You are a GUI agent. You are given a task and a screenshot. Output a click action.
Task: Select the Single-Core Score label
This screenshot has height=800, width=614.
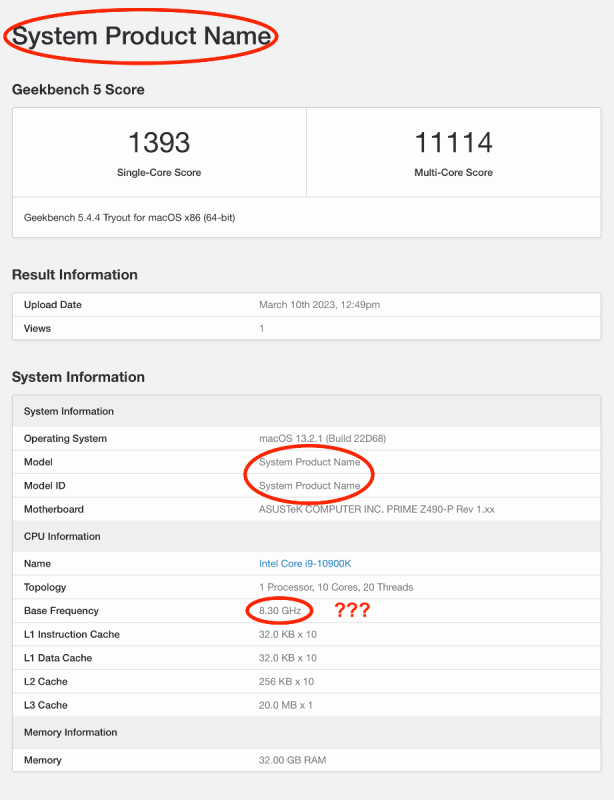[159, 172]
